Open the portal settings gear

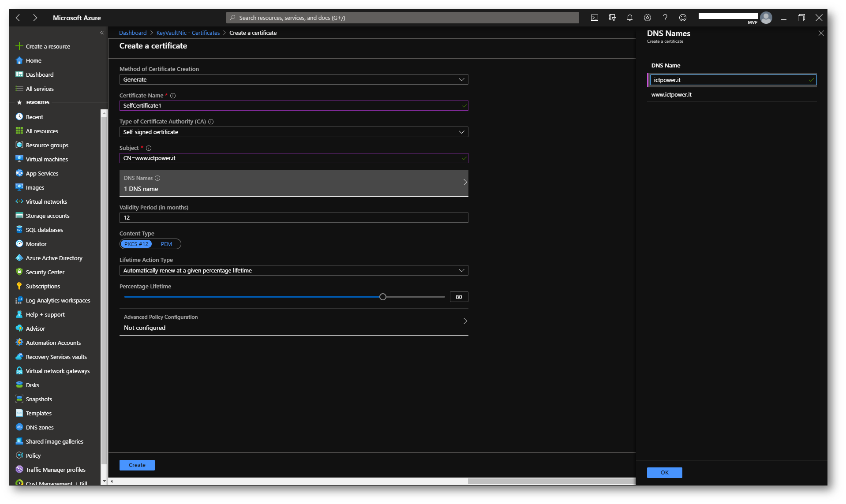coord(647,18)
